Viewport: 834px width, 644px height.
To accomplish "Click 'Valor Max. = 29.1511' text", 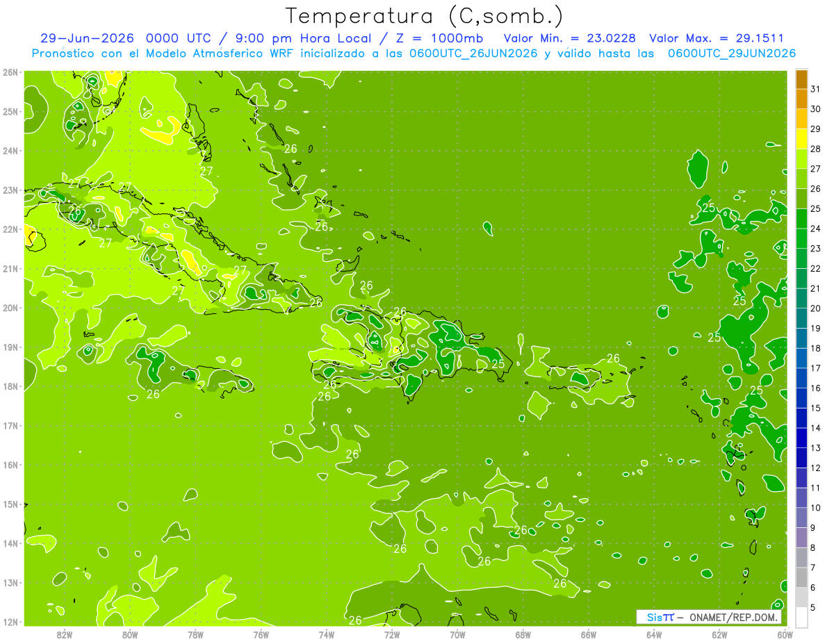I will 717,38.
